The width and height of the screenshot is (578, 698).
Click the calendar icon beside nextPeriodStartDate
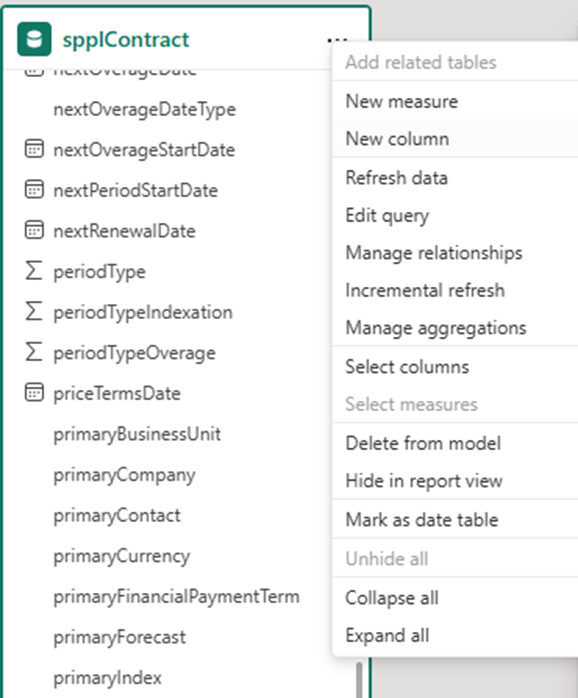34,190
